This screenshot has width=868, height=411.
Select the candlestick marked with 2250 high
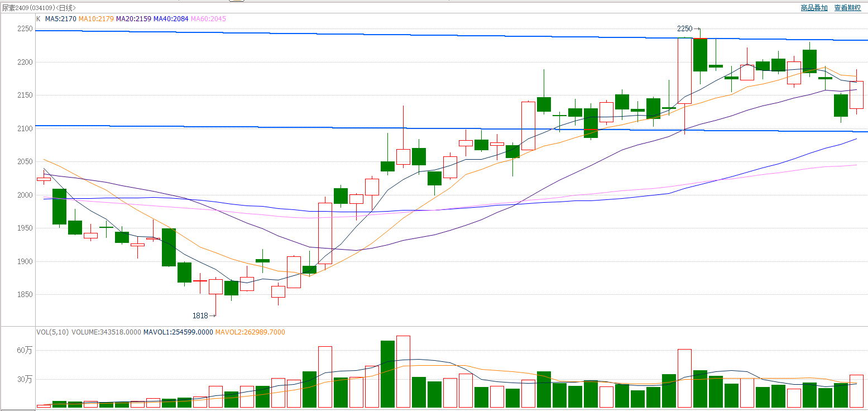coord(700,55)
